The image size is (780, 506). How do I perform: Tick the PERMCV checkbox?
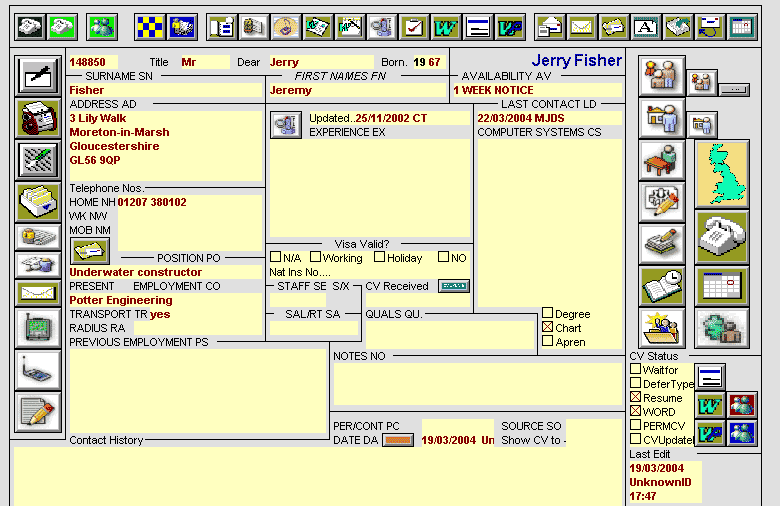[635, 425]
